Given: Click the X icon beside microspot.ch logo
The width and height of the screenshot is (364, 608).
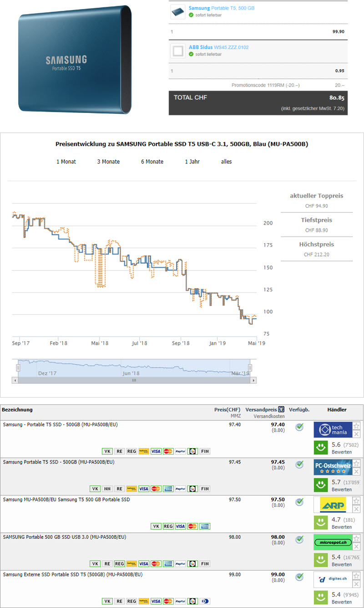Looking at the screenshot, I should (356, 546).
